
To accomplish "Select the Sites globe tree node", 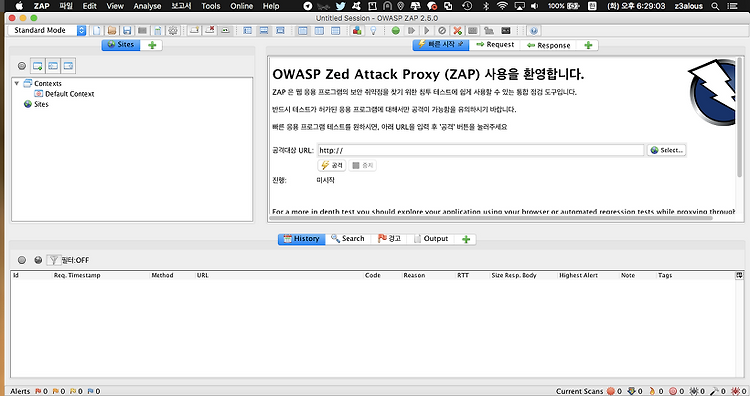I will pyautogui.click(x=36, y=104).
